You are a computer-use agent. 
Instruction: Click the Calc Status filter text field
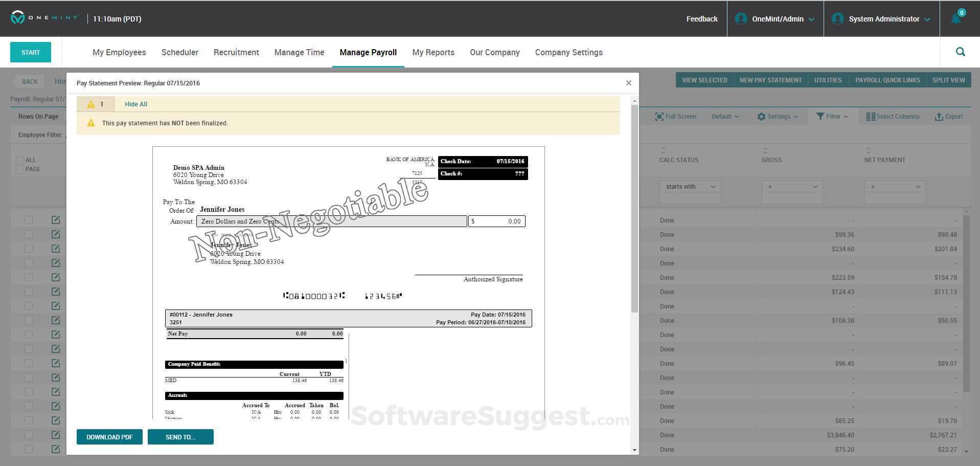pos(690,198)
